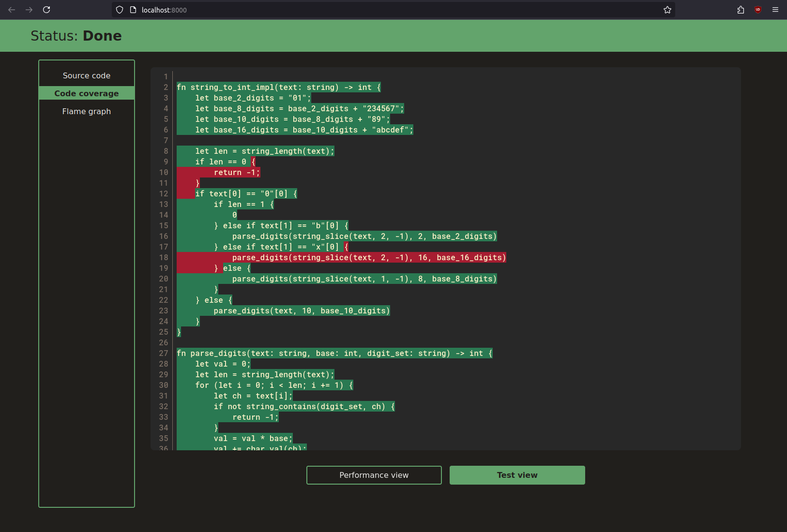Open the browser hamburger menu
Screen dimensions: 787x532
click(775, 10)
